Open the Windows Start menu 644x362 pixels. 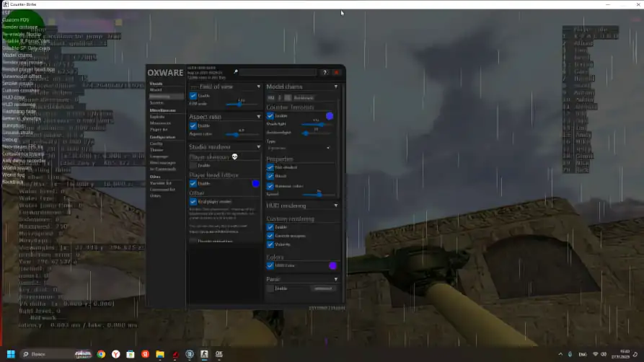click(11, 354)
